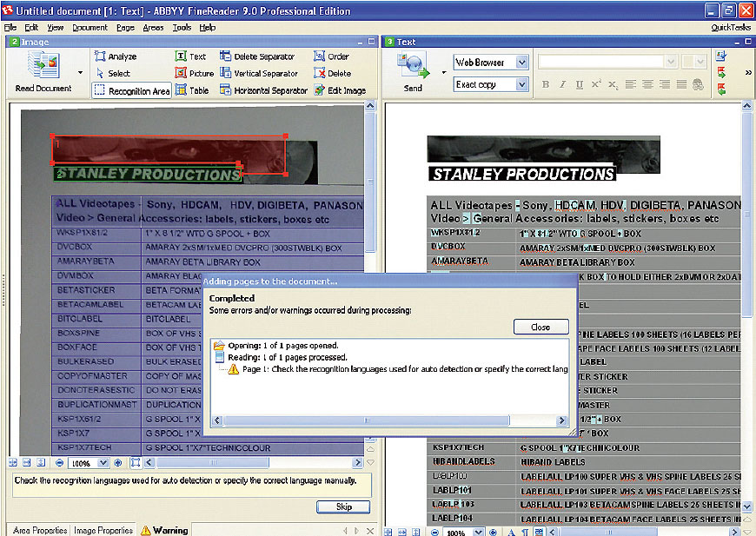Screen dimensions: 756x536
Task: Toggle bold formatting in Text panel
Action: [x=546, y=84]
